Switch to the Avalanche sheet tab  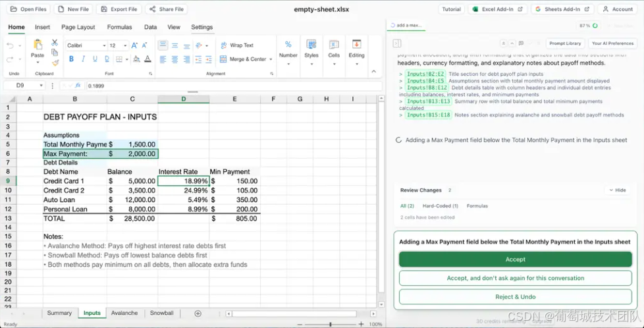tap(124, 313)
